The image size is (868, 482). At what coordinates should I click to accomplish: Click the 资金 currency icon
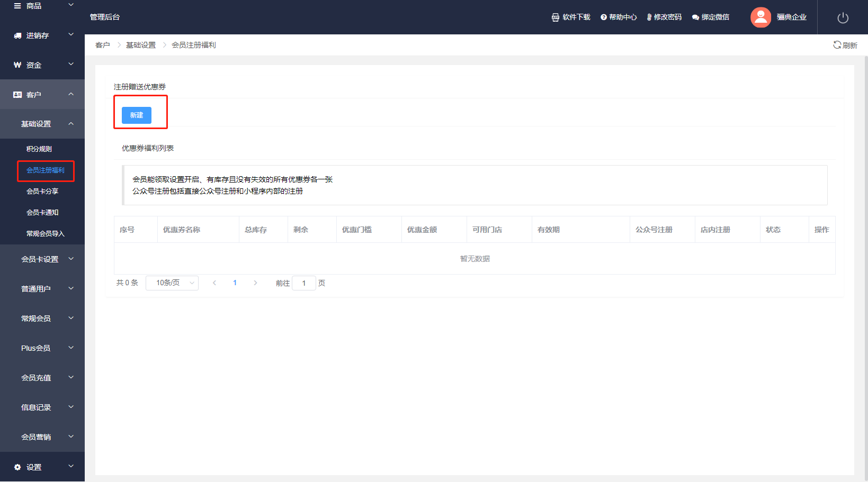17,65
